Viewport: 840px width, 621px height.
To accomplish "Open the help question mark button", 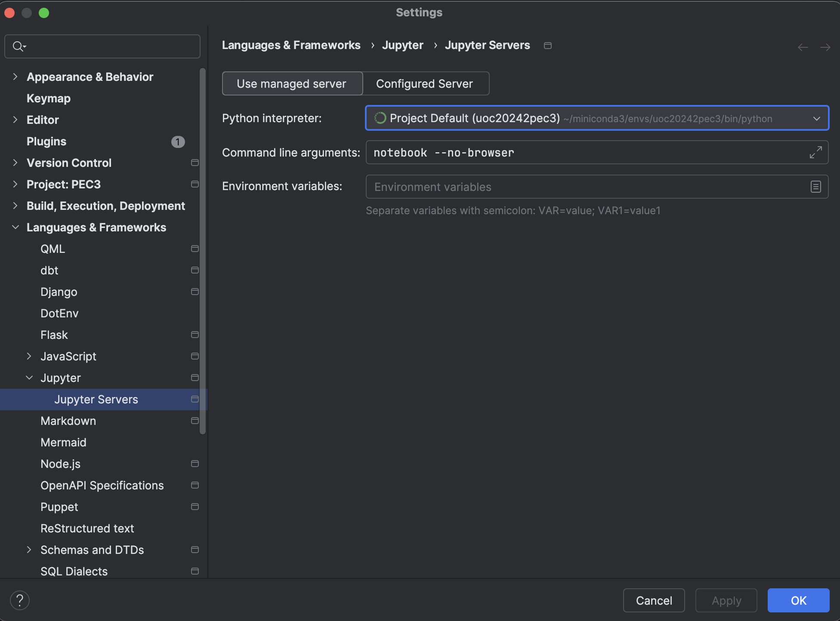I will tap(20, 600).
